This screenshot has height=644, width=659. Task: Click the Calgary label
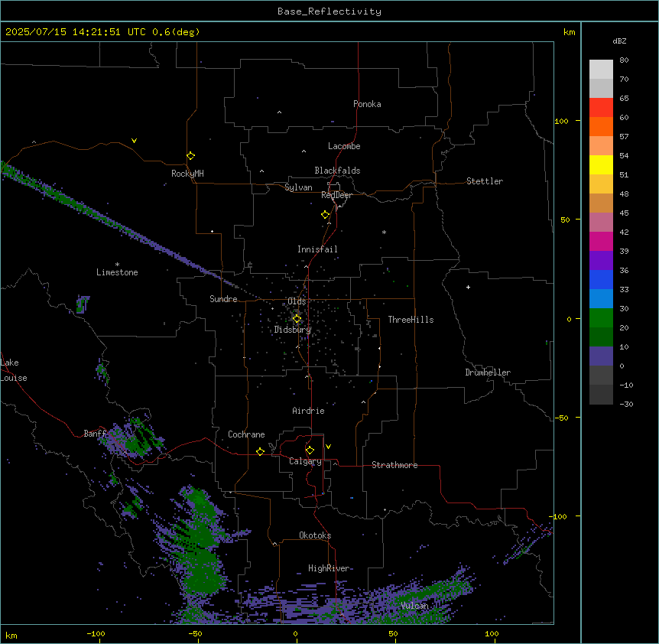pos(305,461)
